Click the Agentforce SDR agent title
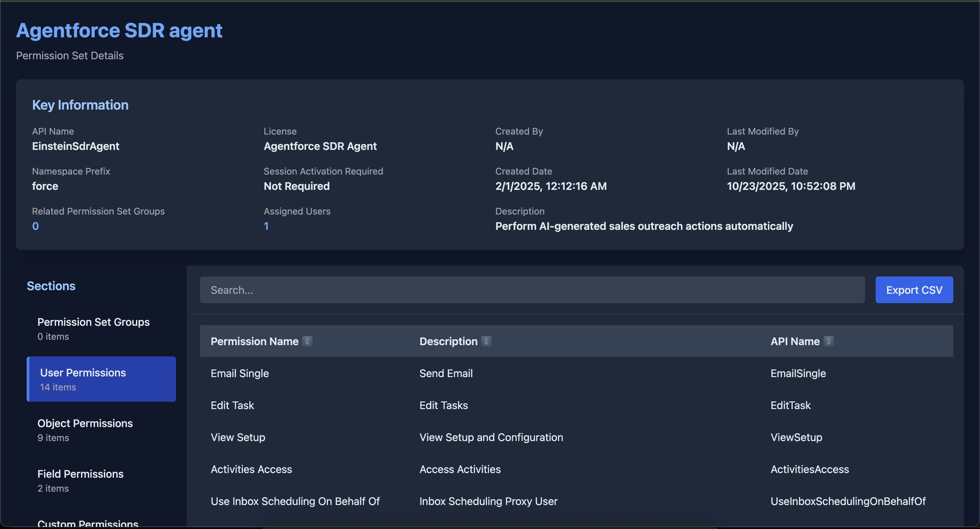This screenshot has width=980, height=529. pos(119,30)
